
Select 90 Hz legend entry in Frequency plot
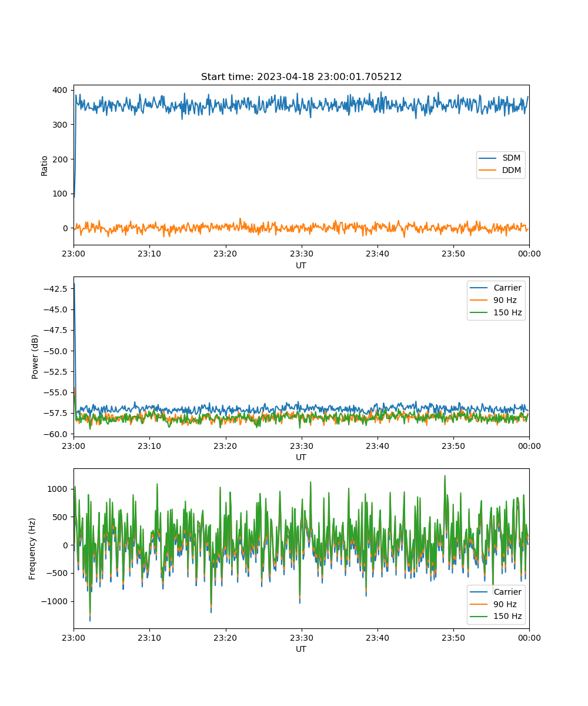point(496,604)
